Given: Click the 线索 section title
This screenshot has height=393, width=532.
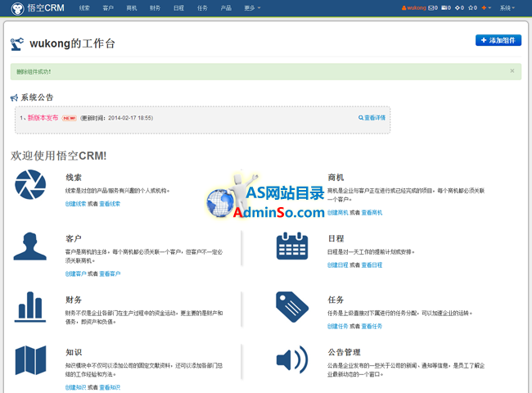Looking at the screenshot, I should coord(74,178).
